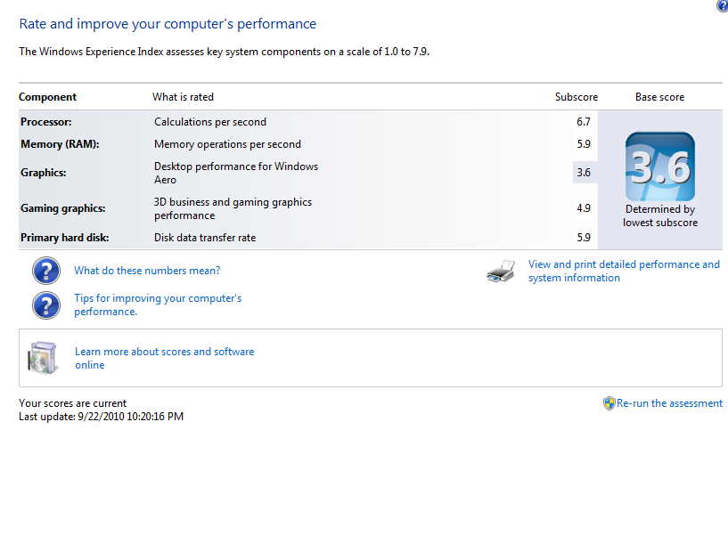Click the software box and disc icon

[43, 358]
